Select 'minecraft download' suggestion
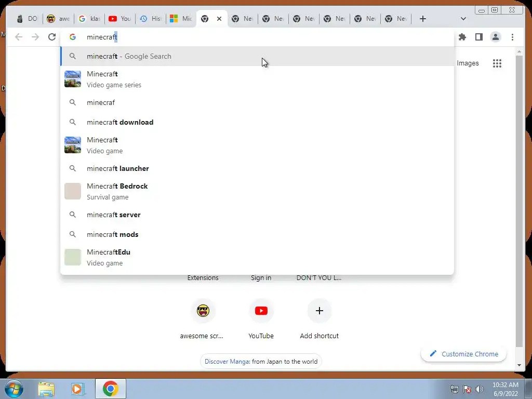The width and height of the screenshot is (532, 399). pyautogui.click(x=257, y=122)
